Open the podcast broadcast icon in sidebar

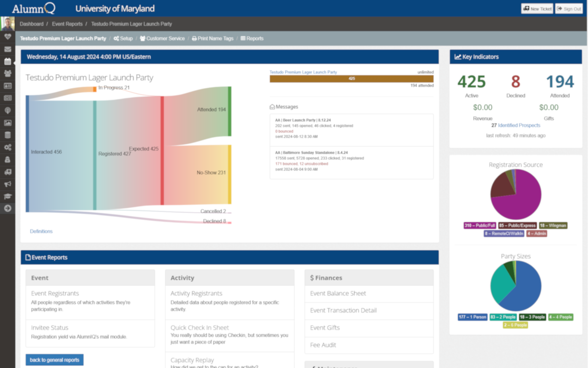click(7, 110)
